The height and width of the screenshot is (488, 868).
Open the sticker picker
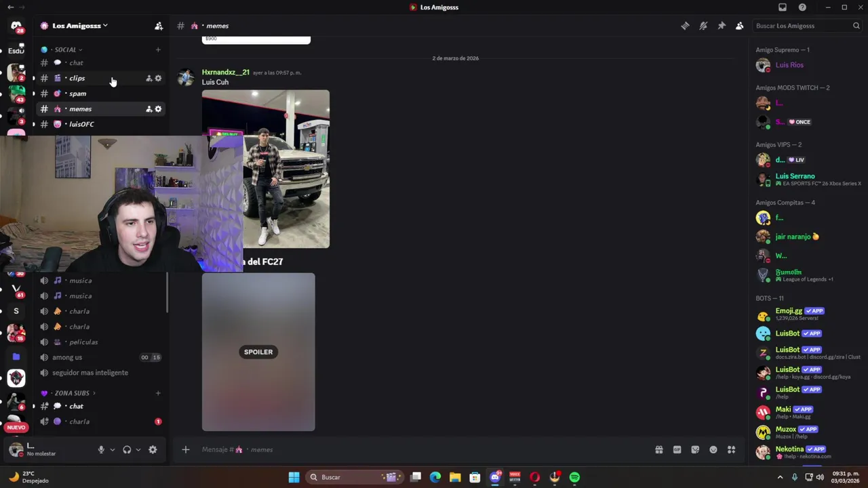[x=695, y=449]
